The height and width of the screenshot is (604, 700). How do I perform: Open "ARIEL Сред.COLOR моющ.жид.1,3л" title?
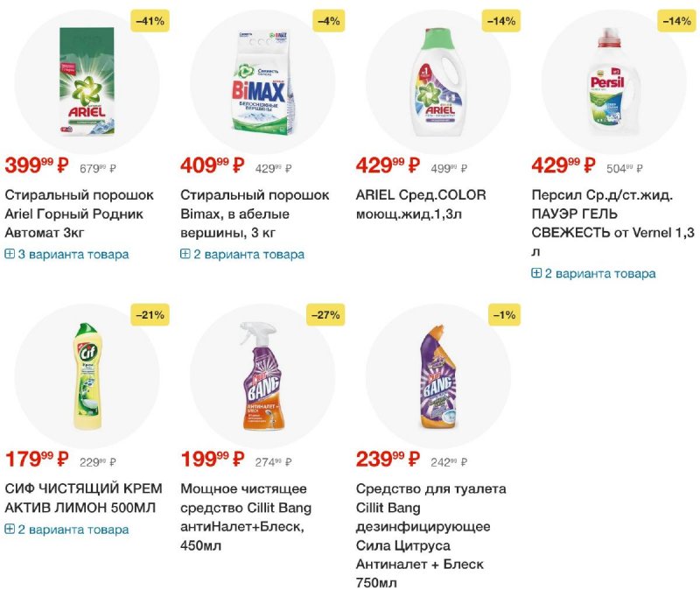pyautogui.click(x=421, y=205)
